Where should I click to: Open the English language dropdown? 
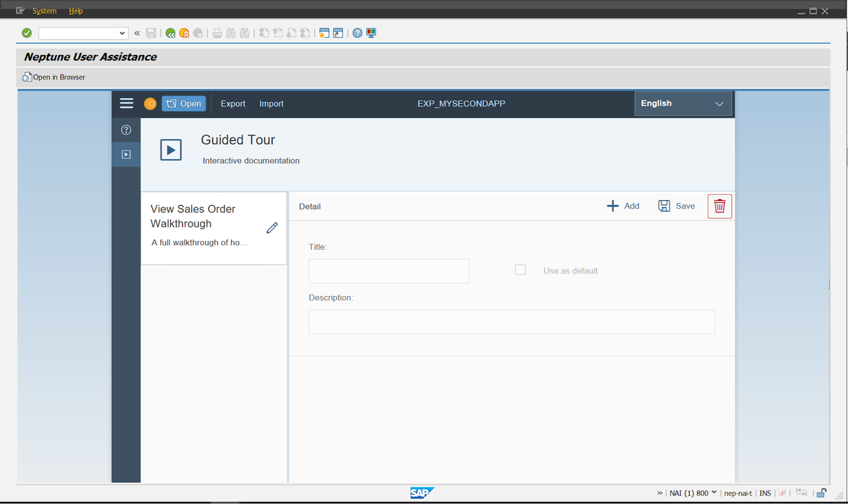(x=683, y=103)
